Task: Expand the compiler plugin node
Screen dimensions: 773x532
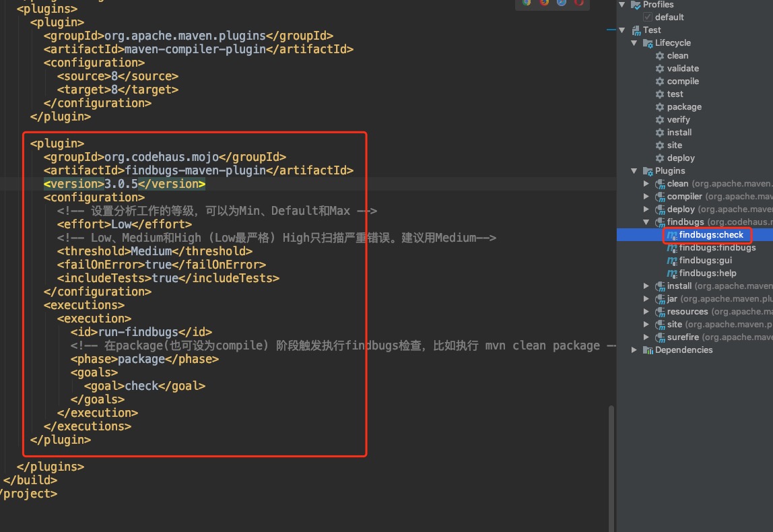Action: (646, 197)
